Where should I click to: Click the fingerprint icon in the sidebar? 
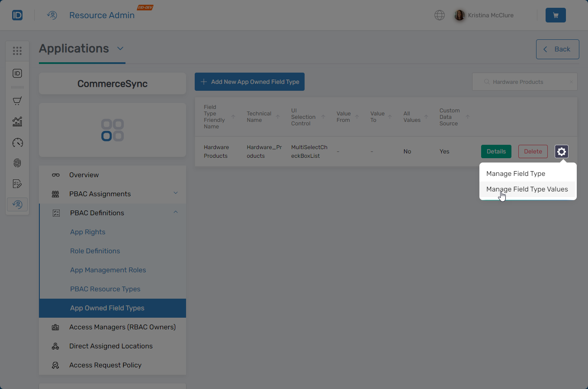coord(17,163)
